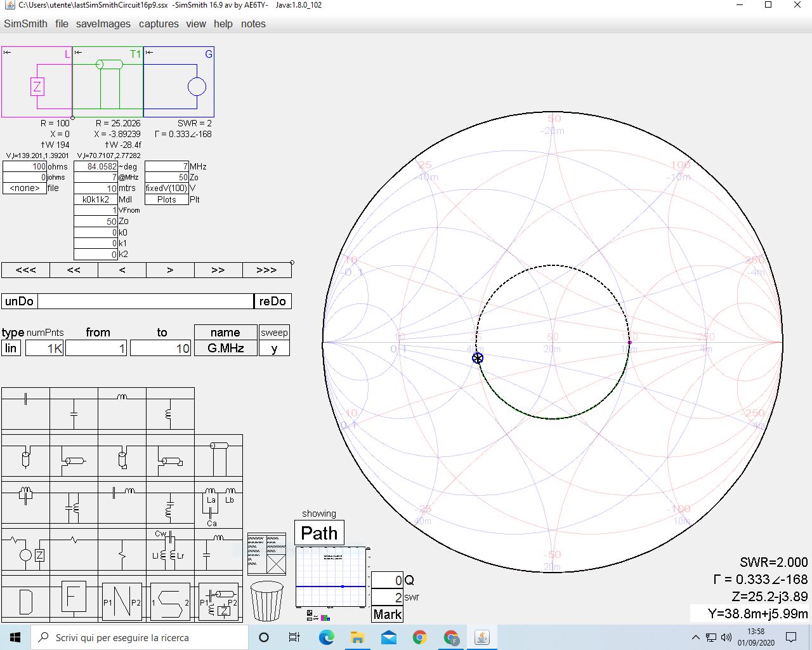Click the Path display button
This screenshot has height=650, width=812.
(319, 533)
